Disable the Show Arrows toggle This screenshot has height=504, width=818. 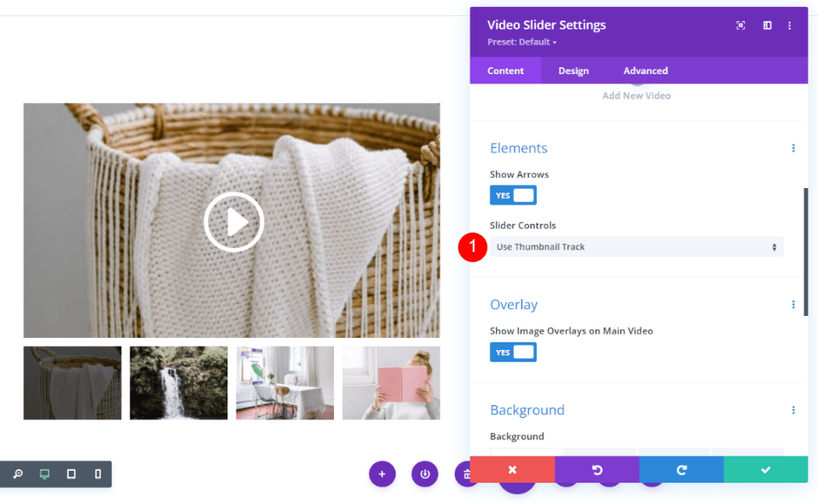(513, 195)
